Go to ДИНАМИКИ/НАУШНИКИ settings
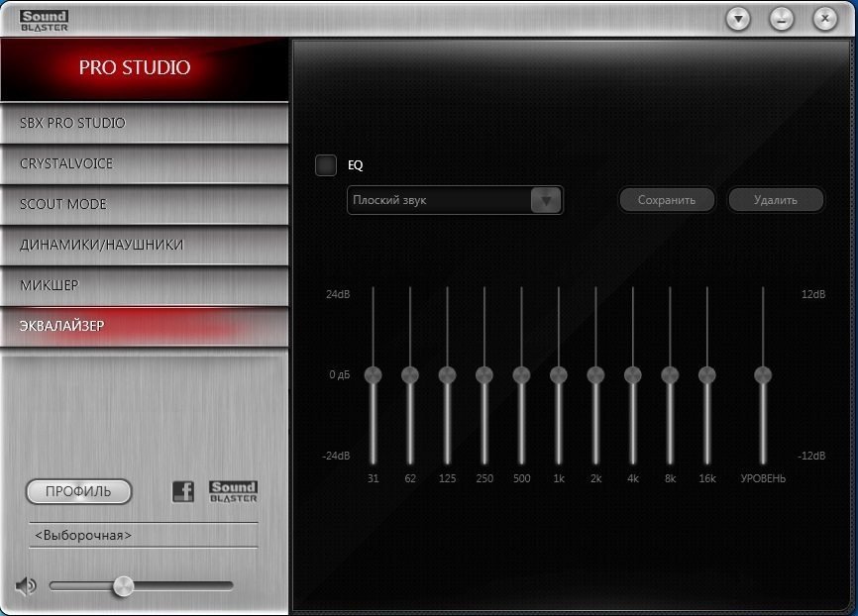Screen dimensions: 858x616 click(x=145, y=245)
